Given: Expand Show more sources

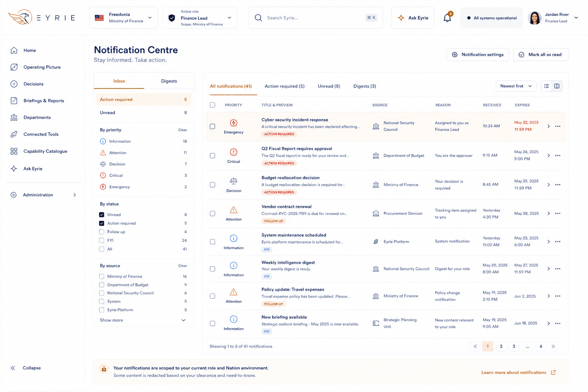Looking at the screenshot, I should click(143, 320).
